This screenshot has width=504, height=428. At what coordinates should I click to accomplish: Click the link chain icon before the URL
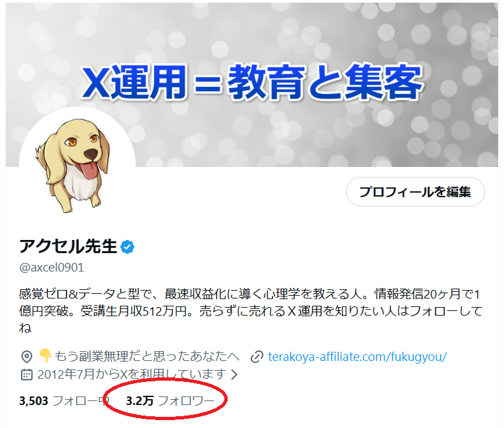point(257,357)
